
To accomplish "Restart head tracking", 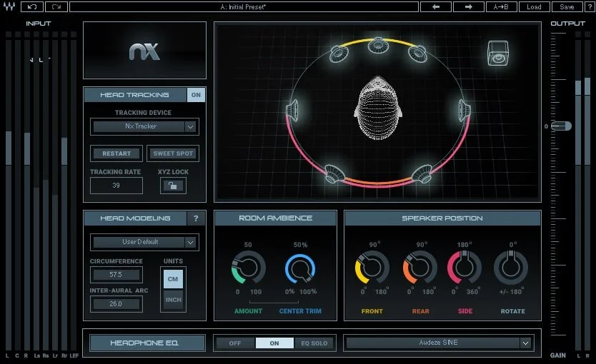I will click(x=116, y=153).
